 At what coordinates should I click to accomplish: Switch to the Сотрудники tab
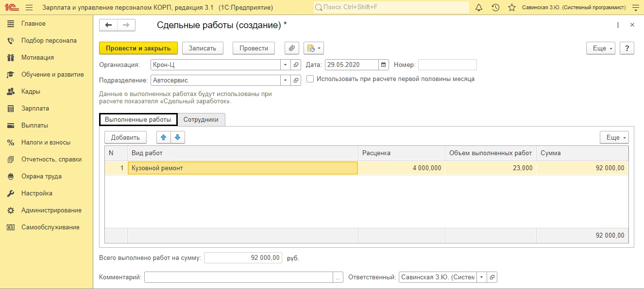[201, 119]
